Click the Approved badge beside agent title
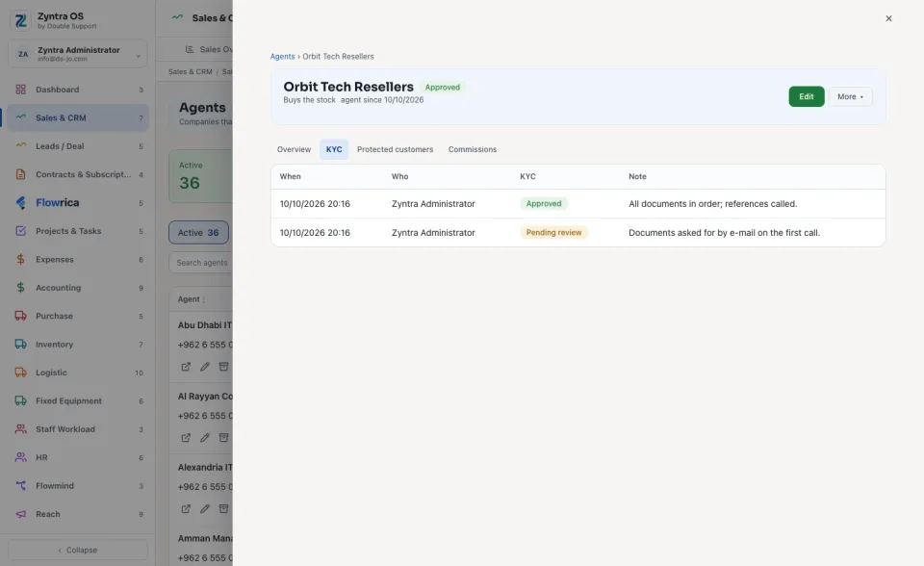Viewport: 924px width, 566px height. 443,88
